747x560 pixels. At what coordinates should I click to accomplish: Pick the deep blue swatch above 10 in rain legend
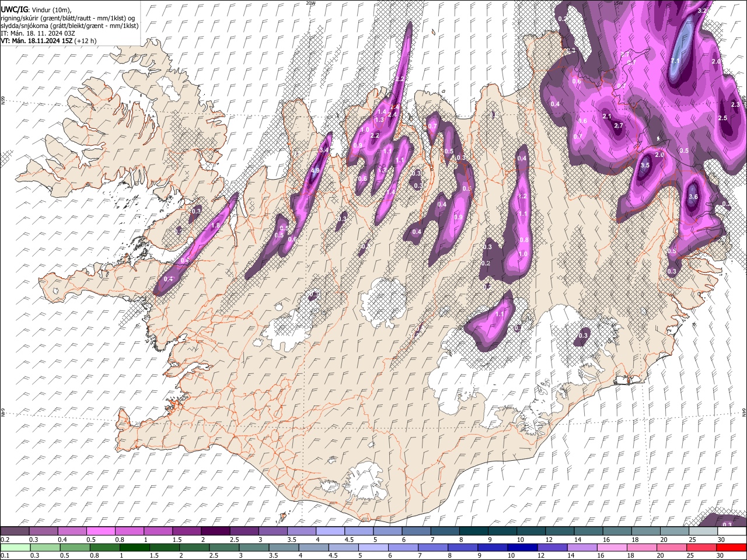pos(523,548)
